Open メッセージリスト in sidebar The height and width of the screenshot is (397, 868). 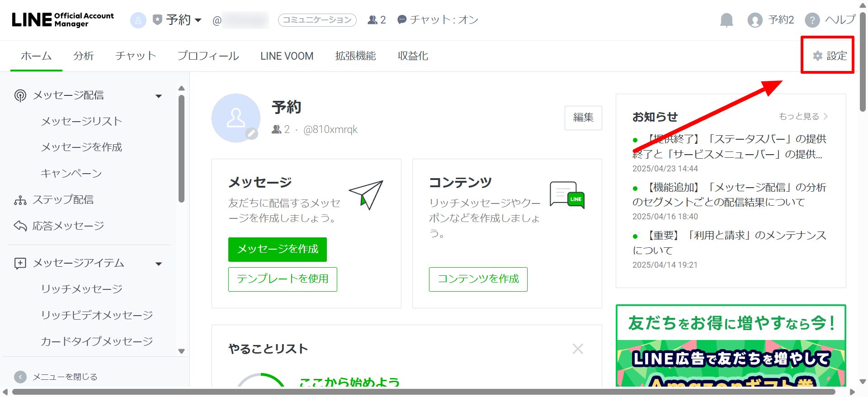[x=81, y=121]
